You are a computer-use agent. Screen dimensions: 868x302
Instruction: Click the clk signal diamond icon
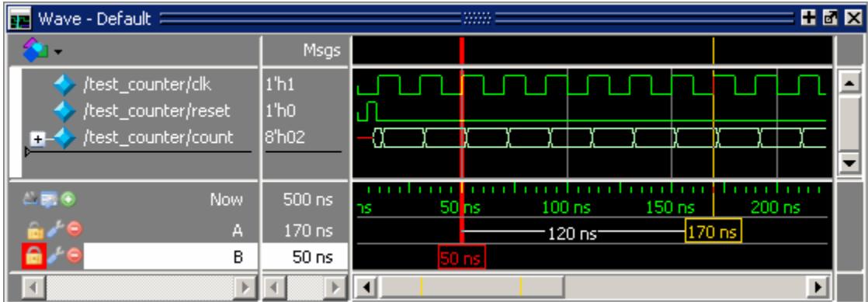point(64,85)
